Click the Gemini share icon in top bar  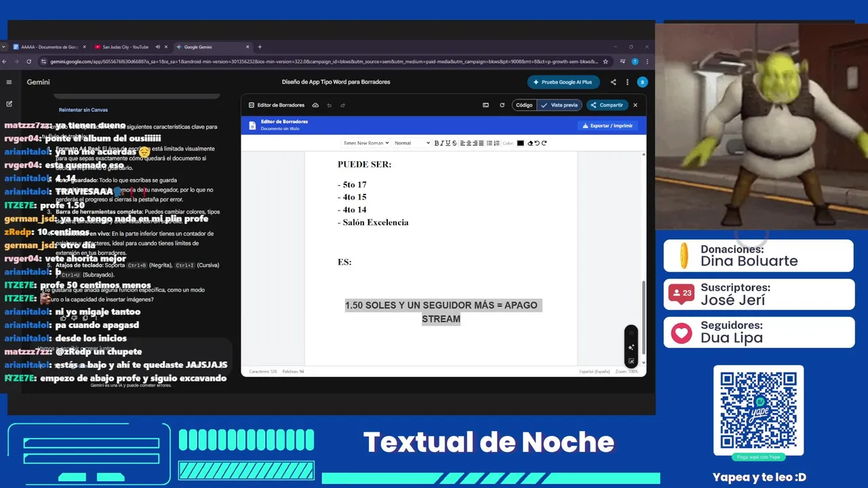(613, 82)
